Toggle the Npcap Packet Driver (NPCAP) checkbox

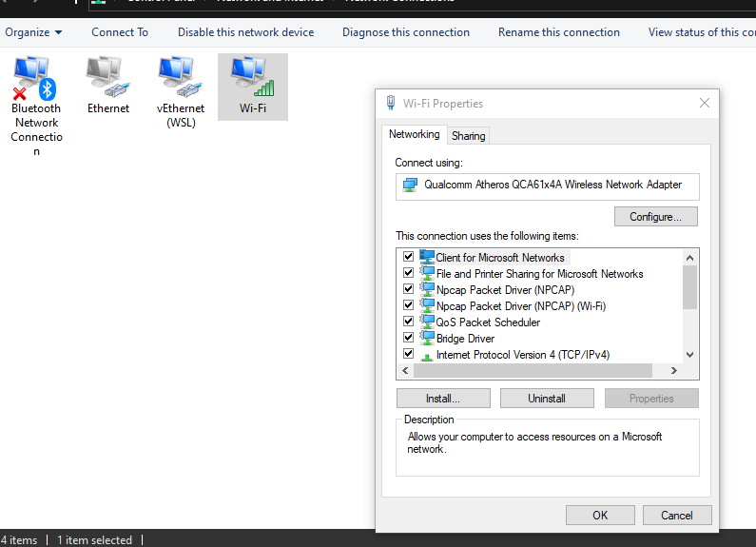click(408, 289)
